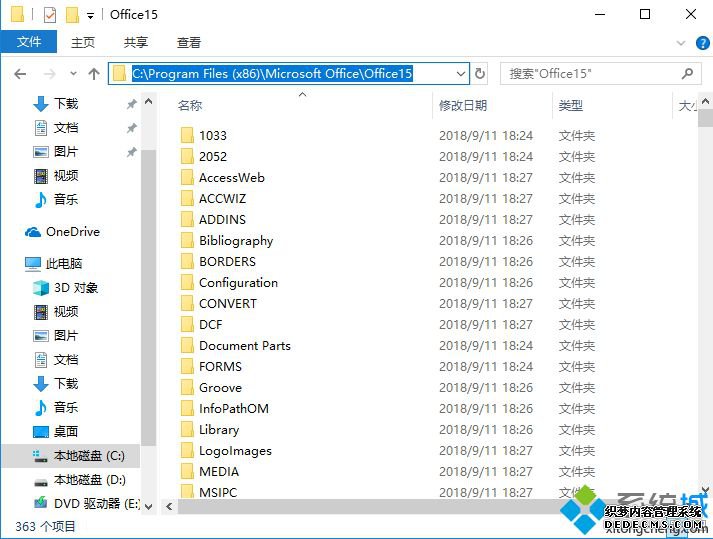Viewport: 713px width, 539px height.
Task: Open 3D 对象 under 此电脑
Action: [x=65, y=288]
